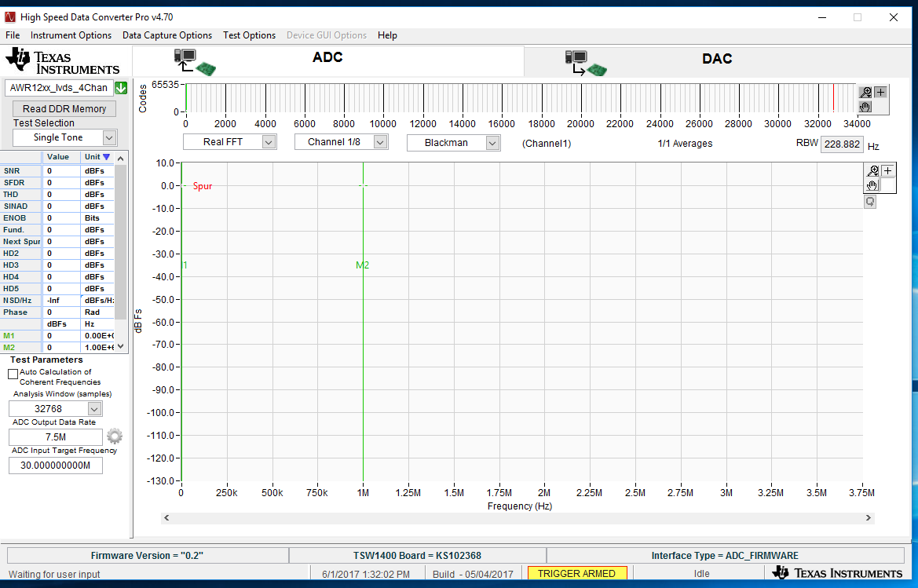Click the Interface Type = ADC_FIRMWARE status entry
918x588 pixels.
(725, 555)
